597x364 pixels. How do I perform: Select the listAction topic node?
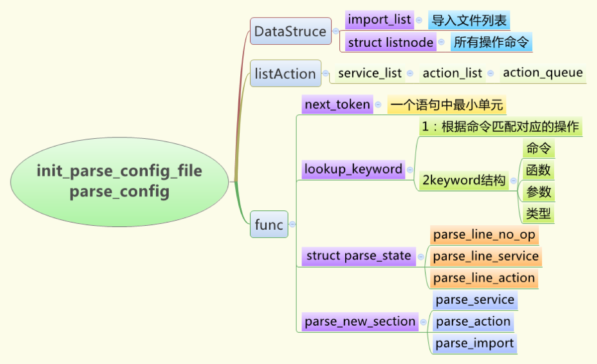(x=286, y=74)
